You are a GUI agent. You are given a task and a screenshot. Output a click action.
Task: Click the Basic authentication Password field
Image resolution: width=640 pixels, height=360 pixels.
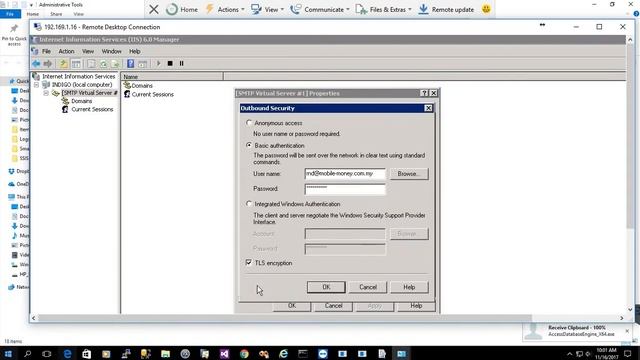coord(345,189)
